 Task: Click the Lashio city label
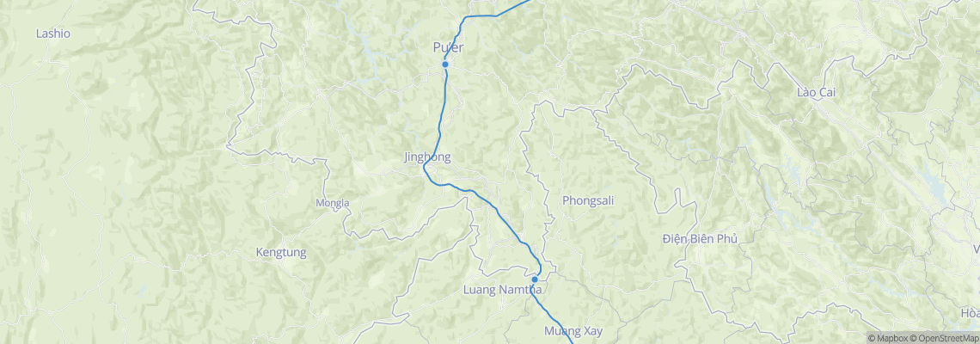point(53,34)
